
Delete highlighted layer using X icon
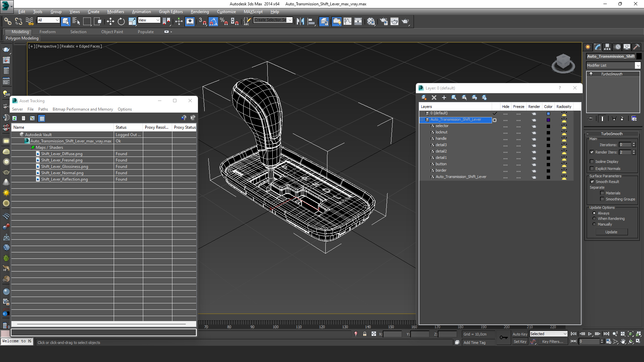click(434, 98)
